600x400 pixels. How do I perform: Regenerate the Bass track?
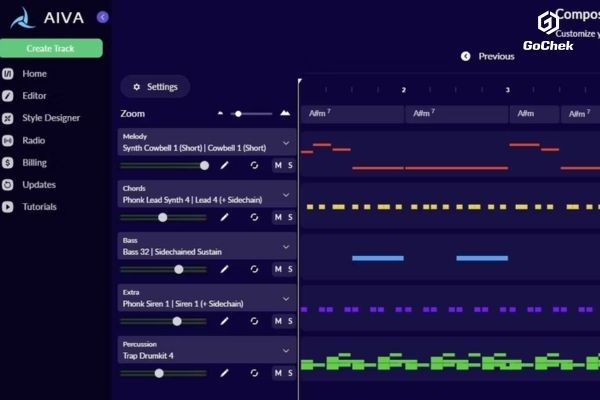click(254, 269)
